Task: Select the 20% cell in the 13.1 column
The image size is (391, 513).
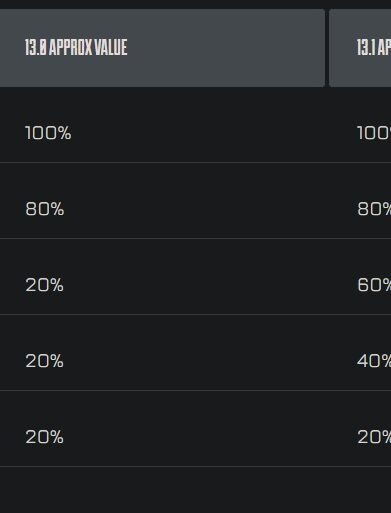Action: click(374, 437)
